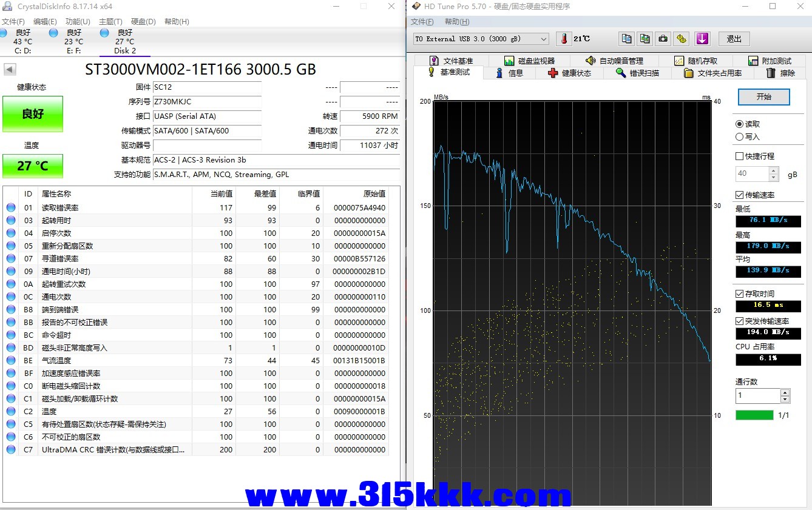Click the 转速 value 5900 RPM
This screenshot has height=510, width=812.
click(370, 116)
